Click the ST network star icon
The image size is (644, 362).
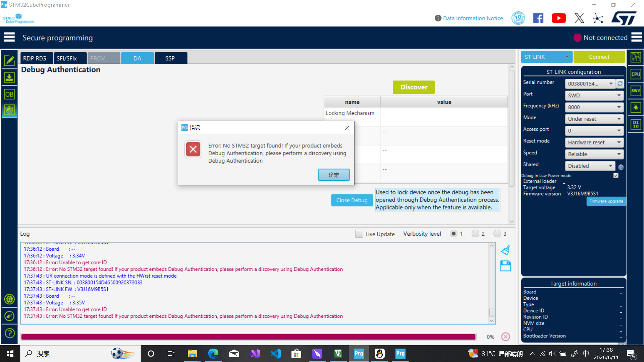[x=598, y=18]
